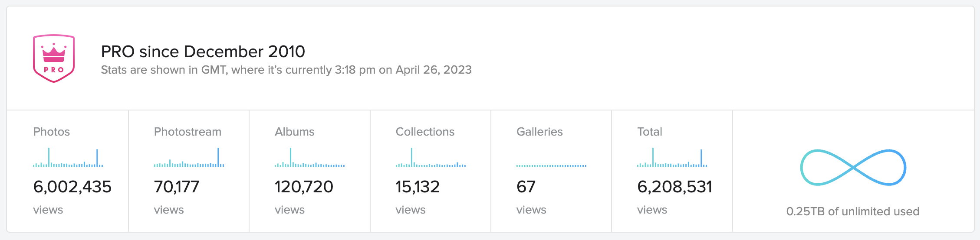
Task: Click the pink PRO crown badge
Action: (x=54, y=58)
